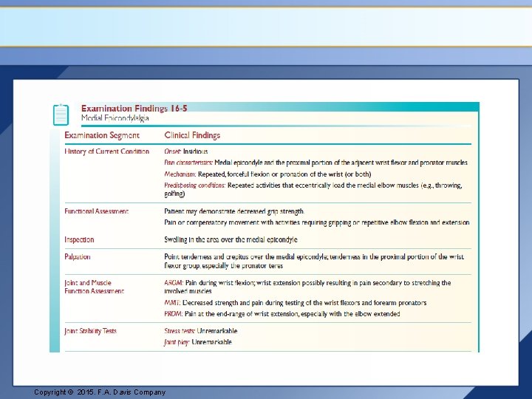Click 'Pain or compensatory movement' sentence
The image size is (532, 399).
[x=317, y=222]
